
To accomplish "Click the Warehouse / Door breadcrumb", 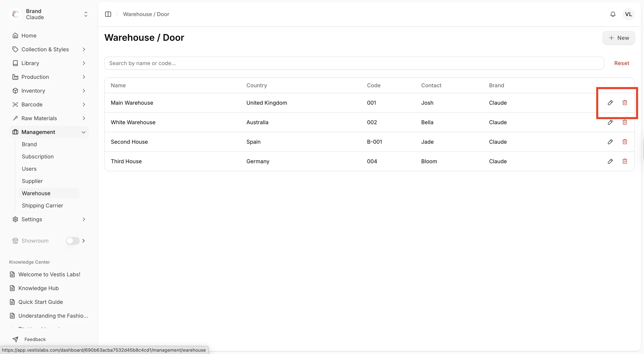I will click(146, 14).
